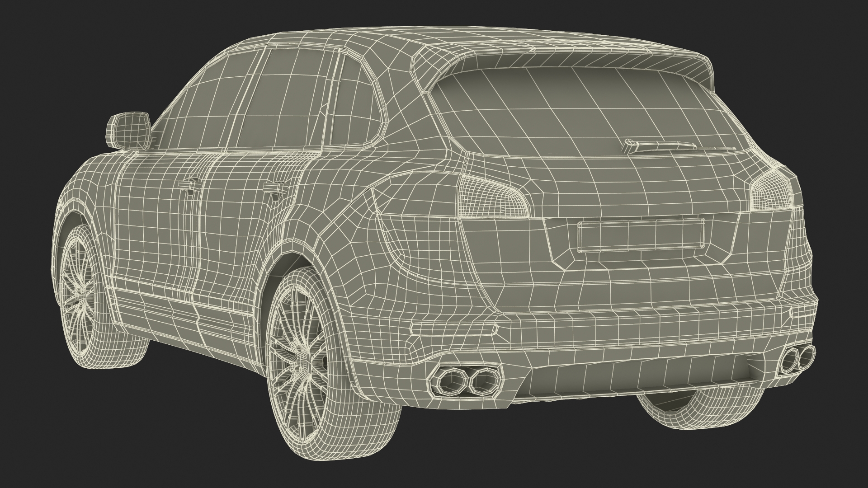Select the right taillight mesh
This screenshot has width=868, height=488.
point(772,193)
